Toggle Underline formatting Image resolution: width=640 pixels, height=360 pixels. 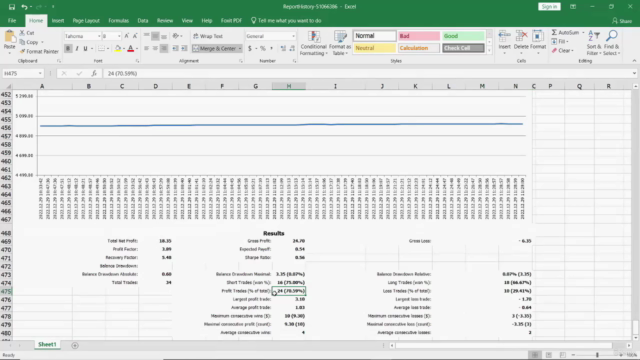(x=85, y=49)
